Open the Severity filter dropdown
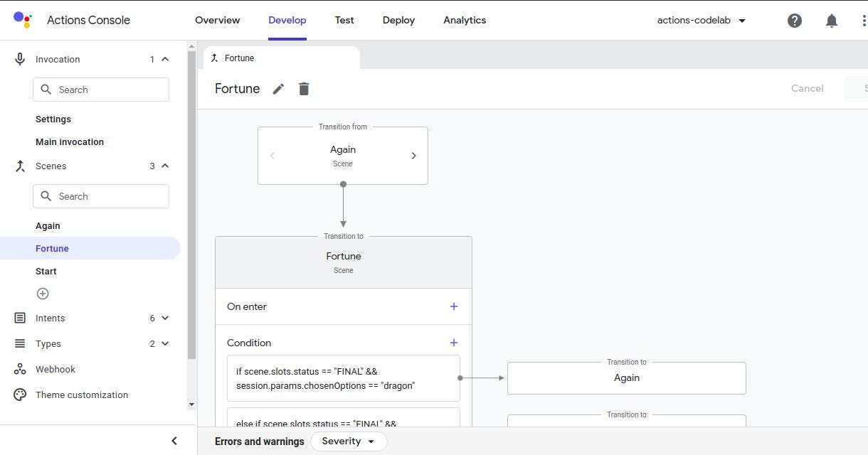Viewport: 868px width, 455px height. (x=349, y=441)
